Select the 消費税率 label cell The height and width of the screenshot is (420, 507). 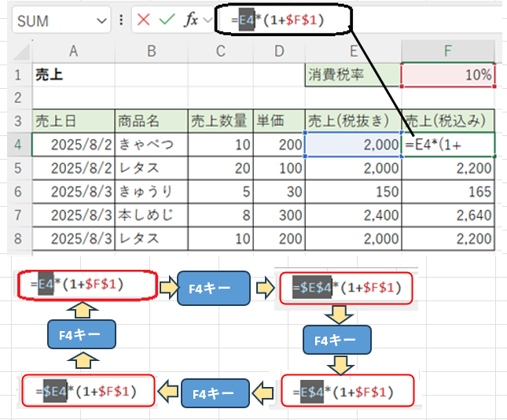(x=351, y=76)
